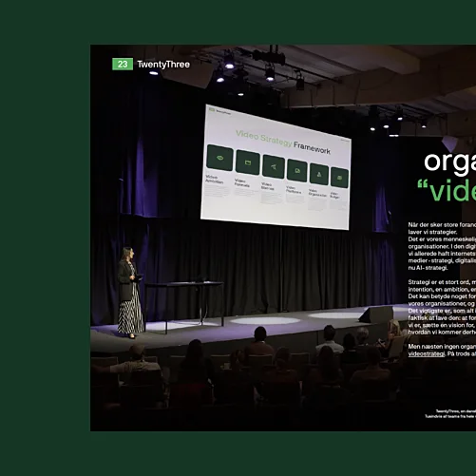Click the paragraph starting "Strategi er et stort ord"
The width and height of the screenshot is (476, 476).
coord(442,307)
